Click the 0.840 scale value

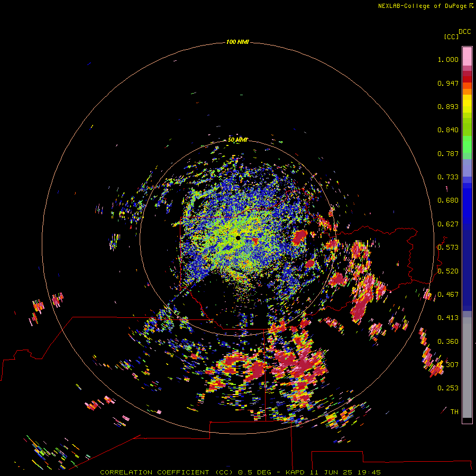[448, 130]
